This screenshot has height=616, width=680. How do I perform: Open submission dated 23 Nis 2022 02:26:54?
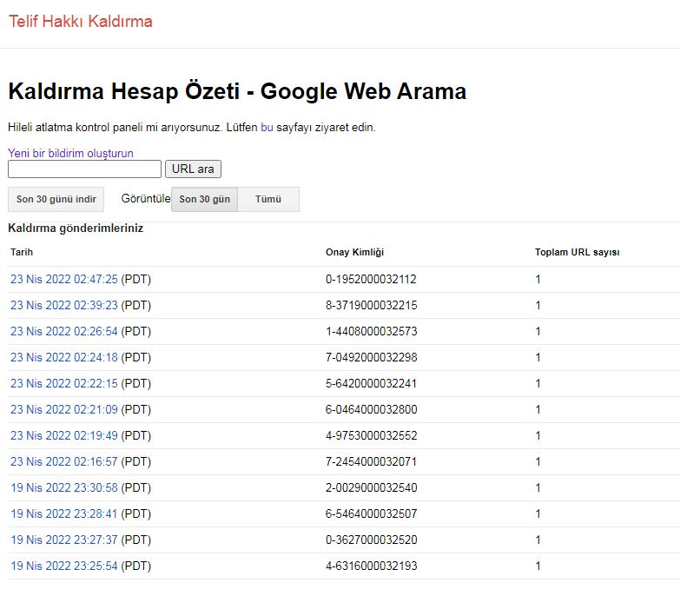point(64,331)
